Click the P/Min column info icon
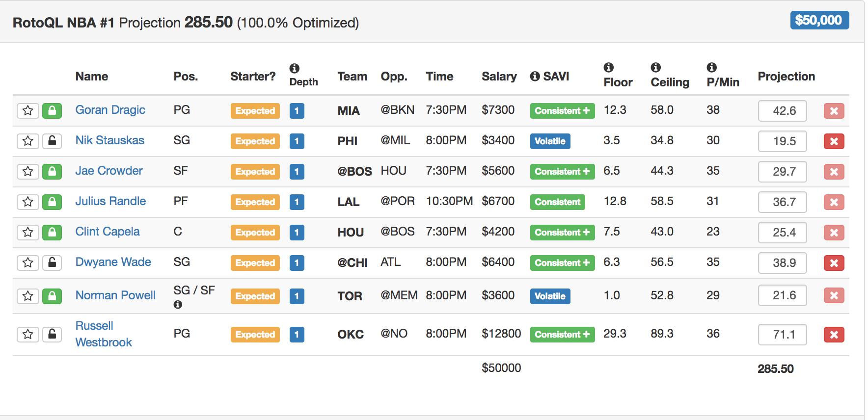The width and height of the screenshot is (868, 420). click(712, 67)
